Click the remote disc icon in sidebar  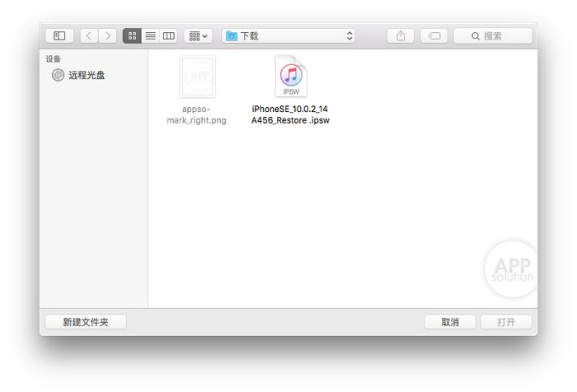pos(58,75)
